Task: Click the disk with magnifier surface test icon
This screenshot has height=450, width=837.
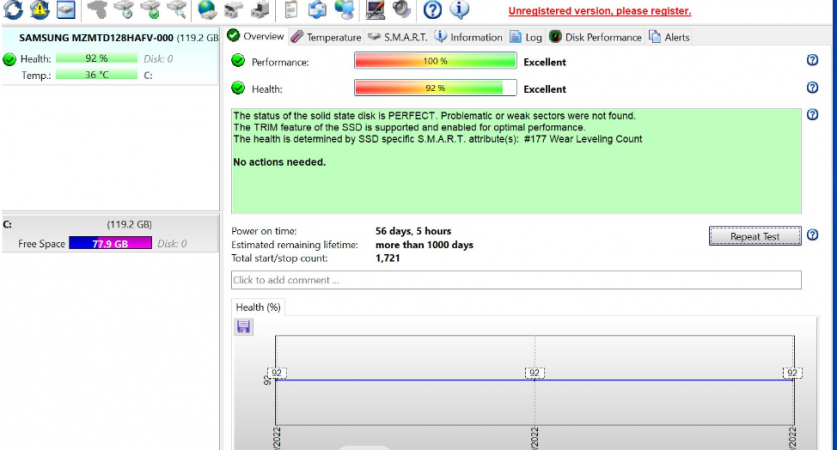Action: coord(177,10)
